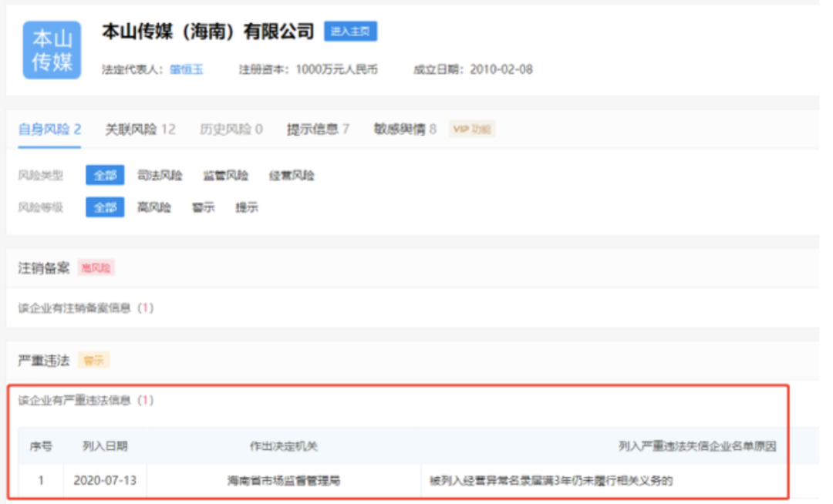Image resolution: width=833 pixels, height=504 pixels.
Task: Switch to 关联风险 tab
Action: click(140, 129)
